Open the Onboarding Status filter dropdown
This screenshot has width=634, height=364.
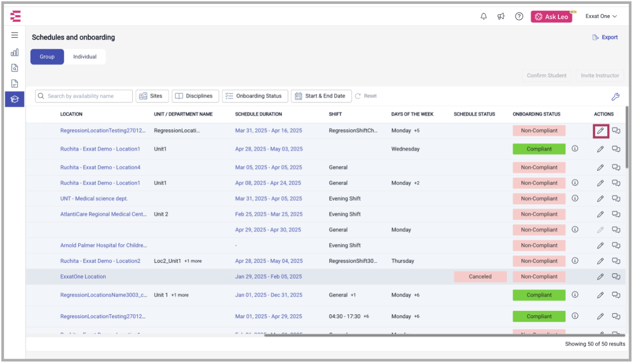click(255, 96)
